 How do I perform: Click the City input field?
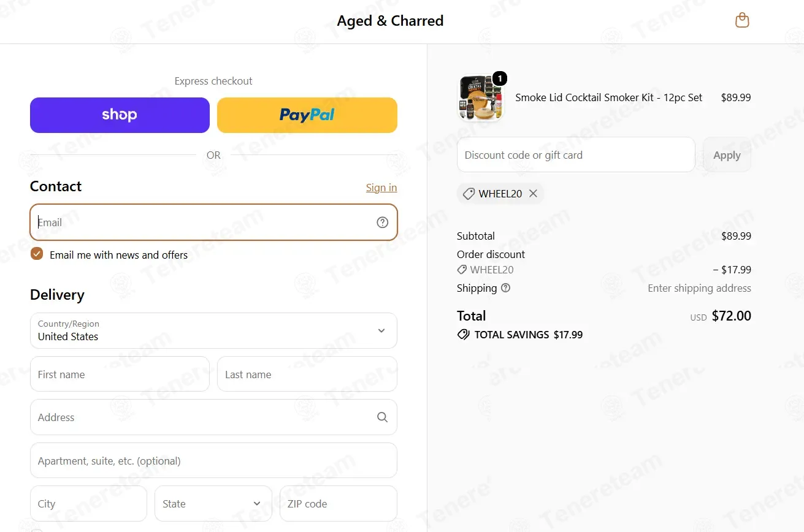pos(88,504)
